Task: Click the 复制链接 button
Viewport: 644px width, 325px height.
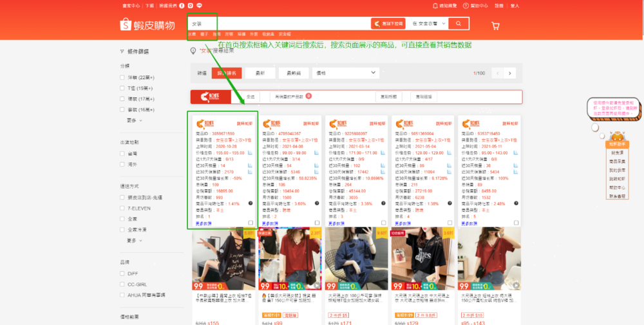Action: (x=424, y=97)
